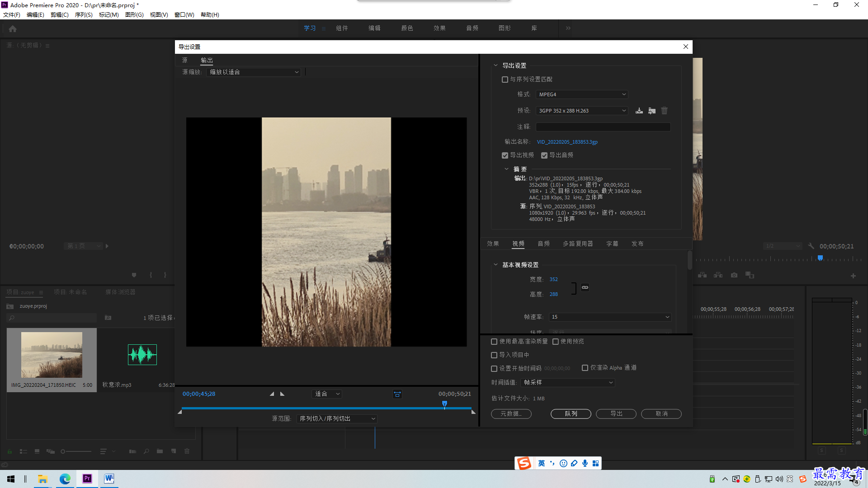Open Microsoft Edge from the taskbar
This screenshot has height=488, width=868.
[x=65, y=479]
